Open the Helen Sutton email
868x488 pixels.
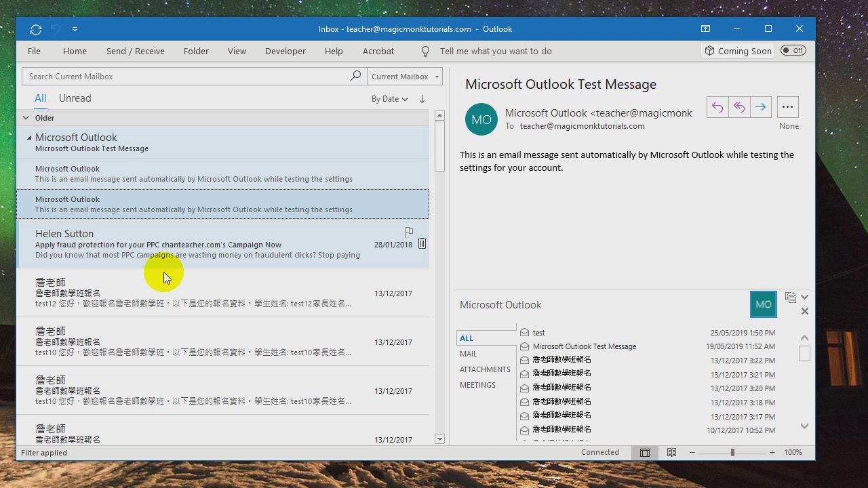click(x=222, y=244)
